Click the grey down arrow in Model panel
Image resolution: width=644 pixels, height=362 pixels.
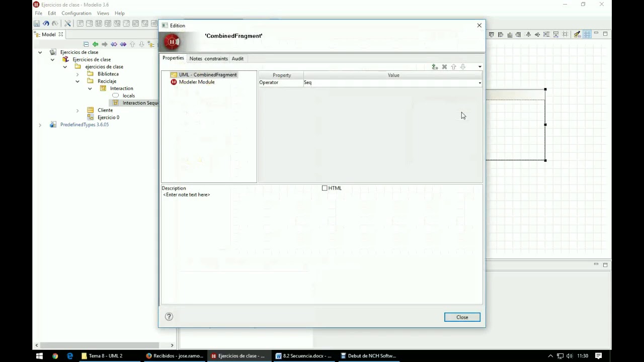pyautogui.click(x=141, y=44)
